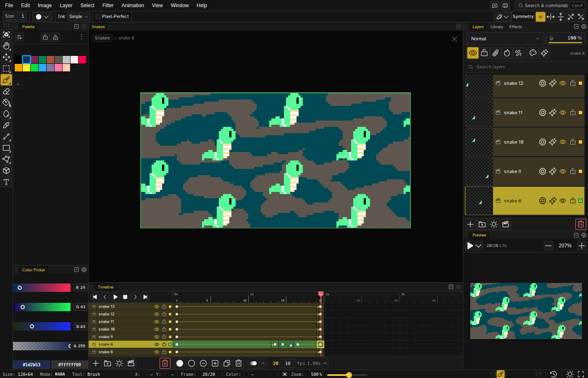This screenshot has width=588, height=378.
Task: Open the Ink mode dropdown
Action: (x=79, y=16)
